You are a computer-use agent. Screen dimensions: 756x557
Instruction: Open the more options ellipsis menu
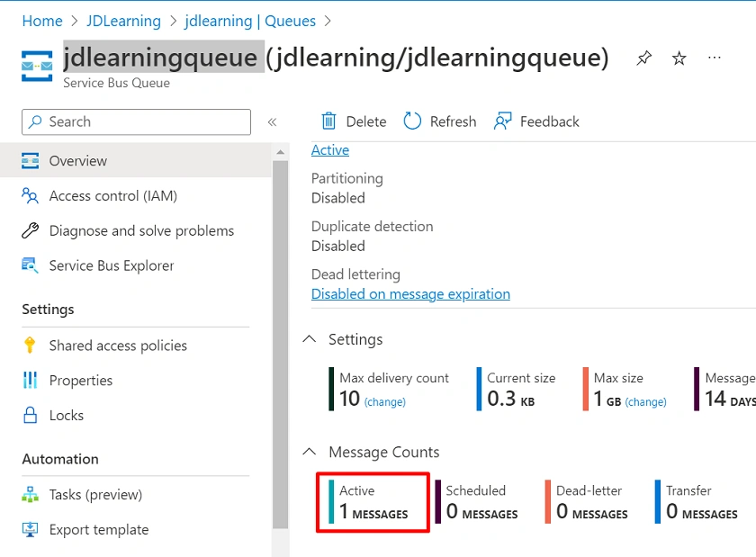(714, 58)
